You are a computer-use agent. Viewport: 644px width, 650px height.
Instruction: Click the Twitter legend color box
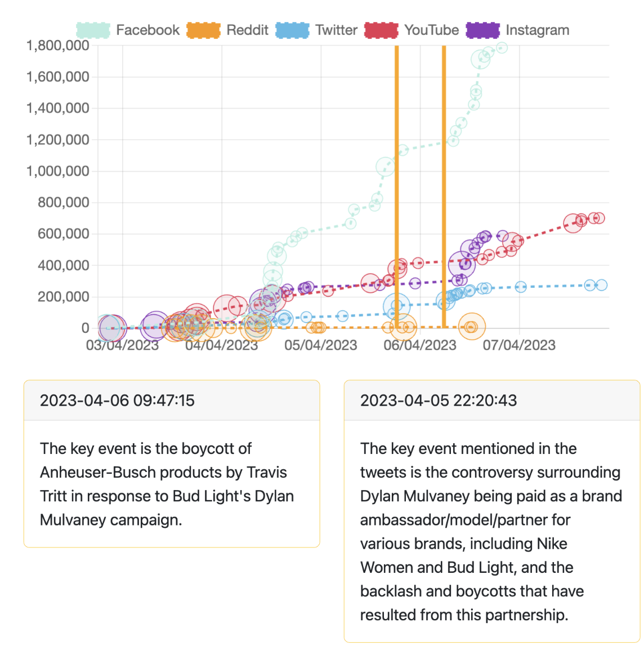[292, 30]
